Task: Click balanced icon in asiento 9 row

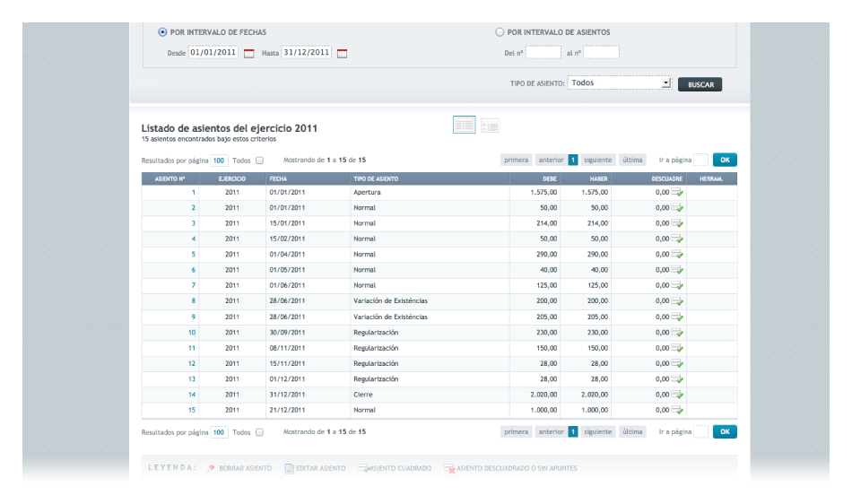Action: point(677,317)
